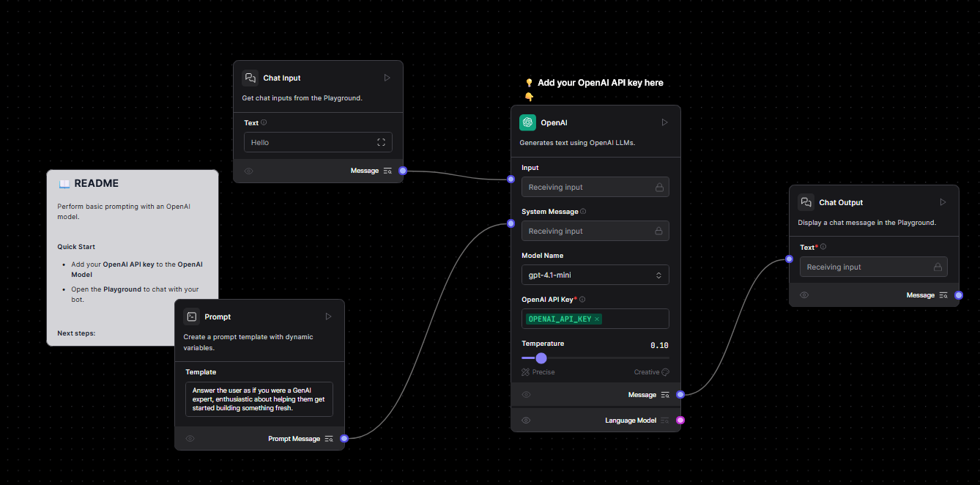Toggle eye visibility on Chat Input Message
This screenshot has height=485, width=980.
coord(248,171)
